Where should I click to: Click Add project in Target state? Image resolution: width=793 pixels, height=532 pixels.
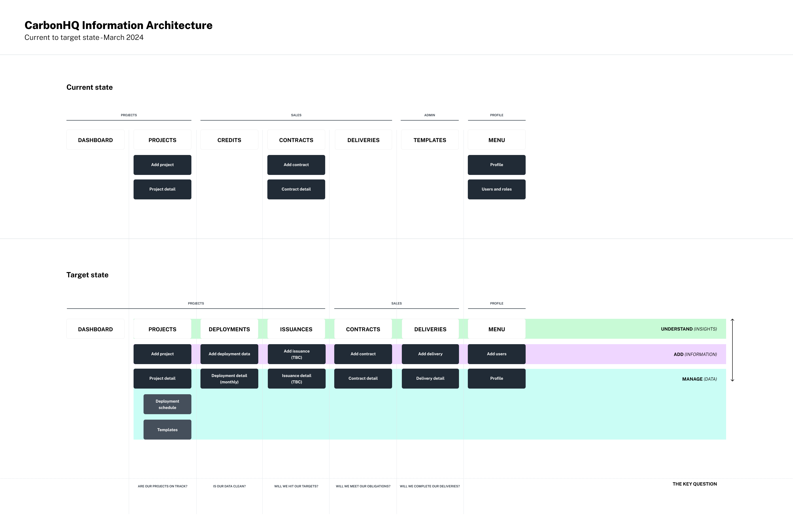[x=162, y=354]
